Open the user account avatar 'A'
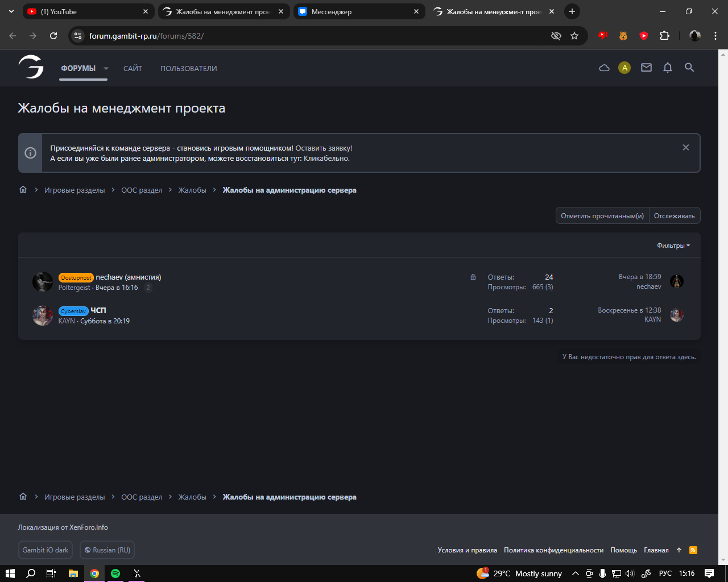 pos(624,68)
